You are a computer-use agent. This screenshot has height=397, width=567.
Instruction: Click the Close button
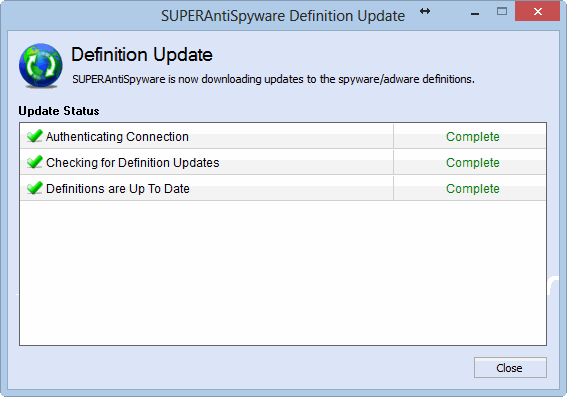[x=510, y=368]
